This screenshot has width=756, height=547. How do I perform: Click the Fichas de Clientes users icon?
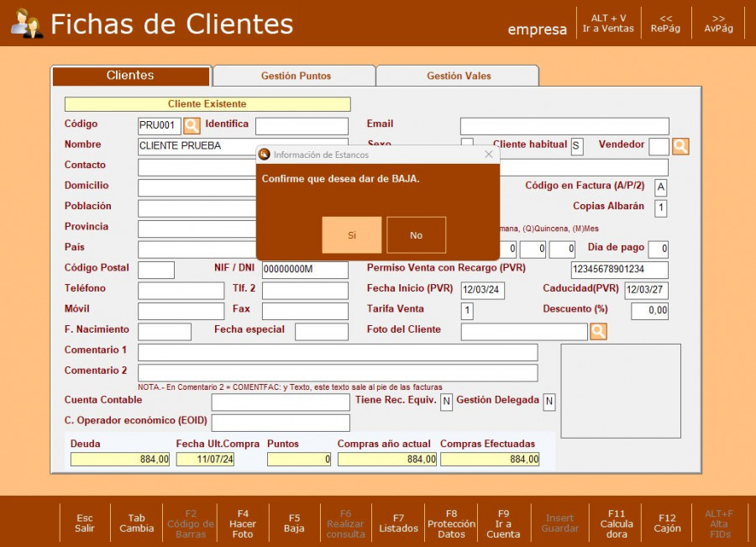26,24
